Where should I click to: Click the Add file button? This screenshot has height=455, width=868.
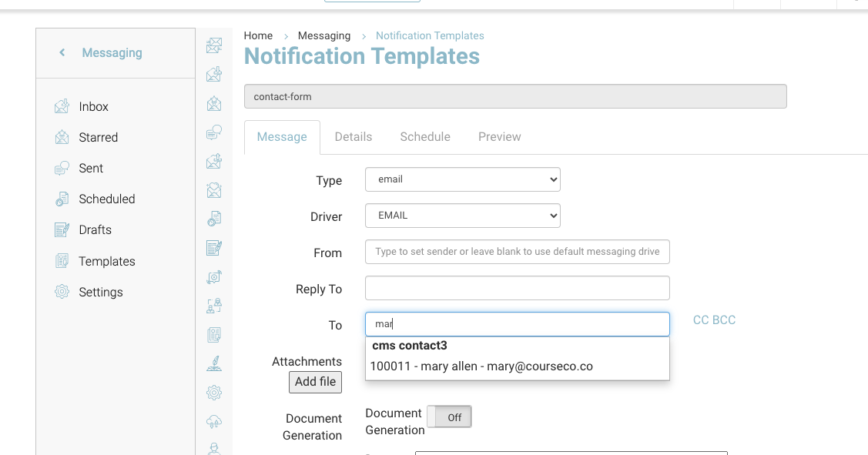(x=315, y=382)
